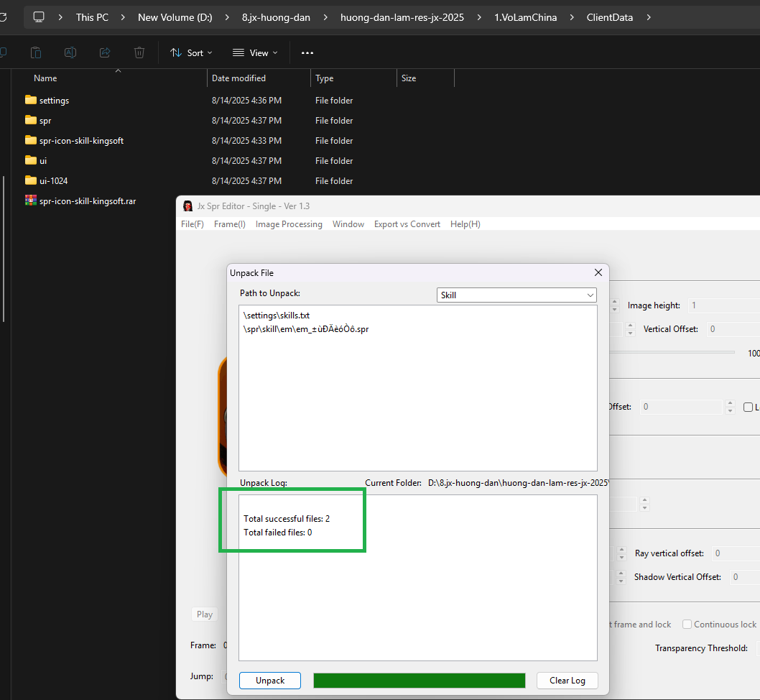Close the Unpack File dialog
Image resolution: width=760 pixels, height=700 pixels.
[x=598, y=272]
